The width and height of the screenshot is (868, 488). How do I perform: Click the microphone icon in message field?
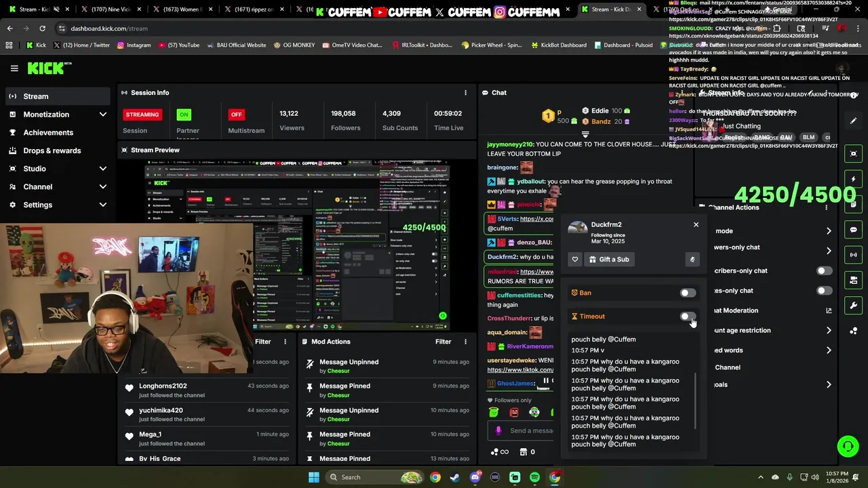coord(498,430)
